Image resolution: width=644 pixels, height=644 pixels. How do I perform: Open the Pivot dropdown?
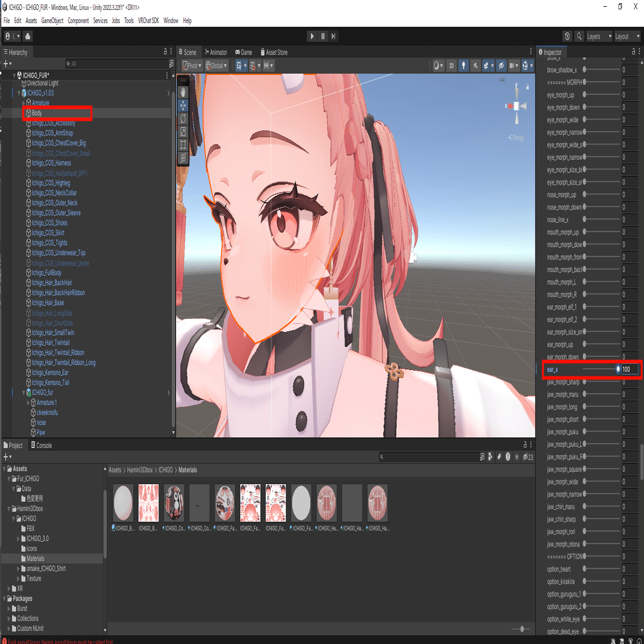tap(193, 65)
